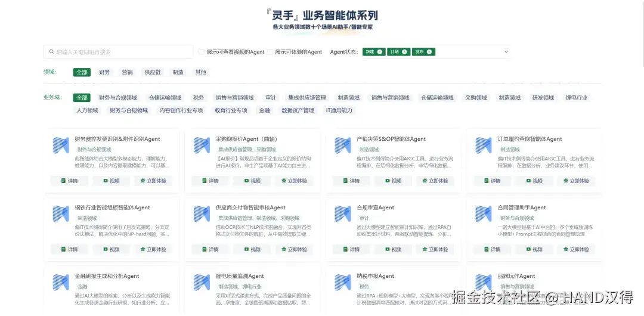Select 营销 in the 领域 filter
This screenshot has height=316, width=644.
click(127, 72)
